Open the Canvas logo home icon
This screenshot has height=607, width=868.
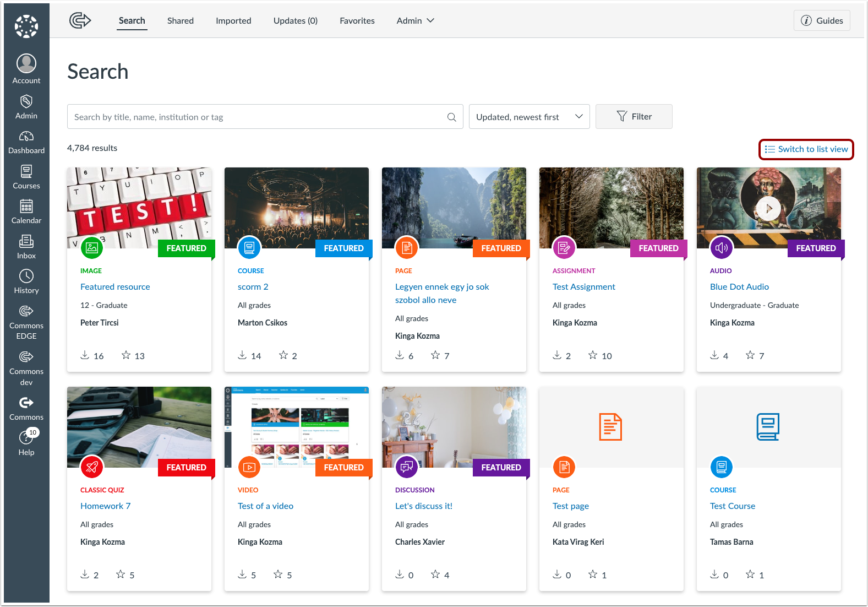[x=26, y=26]
